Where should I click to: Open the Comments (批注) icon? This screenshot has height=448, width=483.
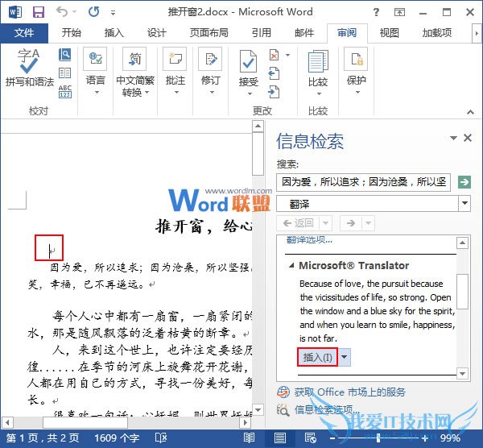pyautogui.click(x=175, y=59)
